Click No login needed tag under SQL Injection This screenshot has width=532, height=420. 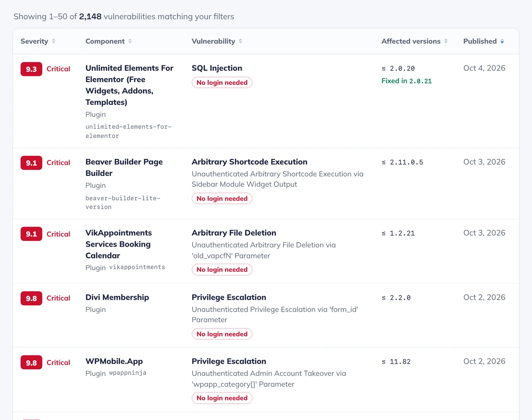click(222, 82)
